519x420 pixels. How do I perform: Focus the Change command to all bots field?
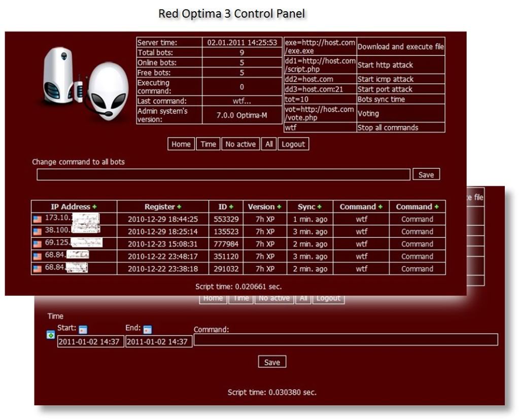223,174
